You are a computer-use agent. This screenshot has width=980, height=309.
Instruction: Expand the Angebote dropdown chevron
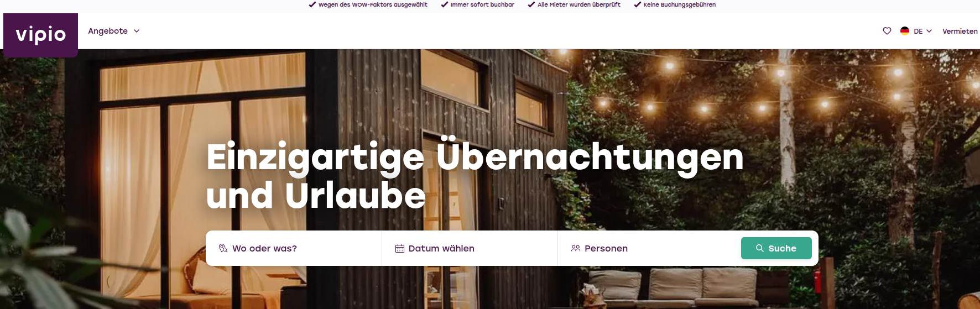137,31
